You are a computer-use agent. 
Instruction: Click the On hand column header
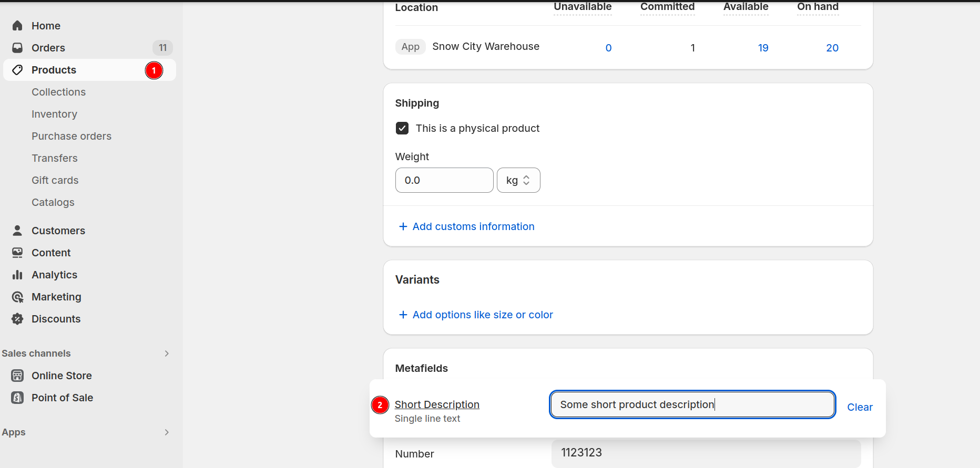tap(818, 7)
